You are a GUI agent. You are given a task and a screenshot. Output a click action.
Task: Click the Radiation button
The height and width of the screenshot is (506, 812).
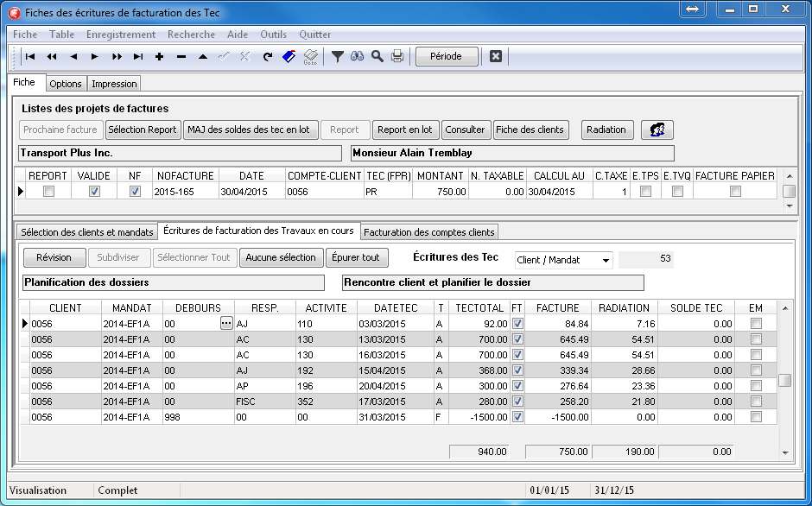(x=606, y=130)
